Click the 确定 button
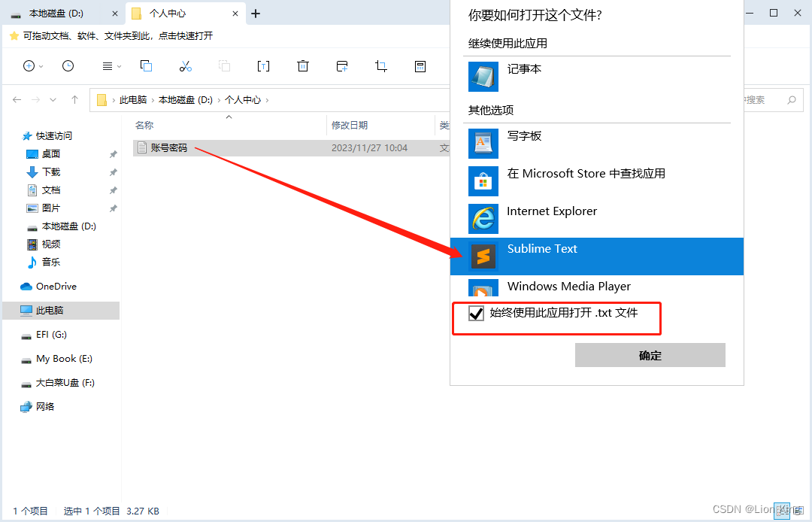Viewport: 812px width, 522px height. (x=650, y=355)
